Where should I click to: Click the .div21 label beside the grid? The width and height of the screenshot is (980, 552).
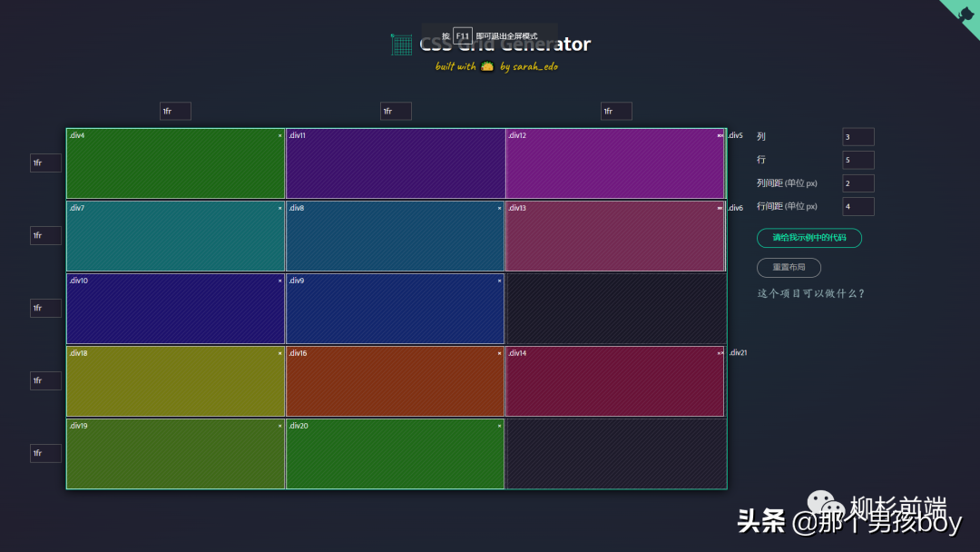[x=738, y=353]
